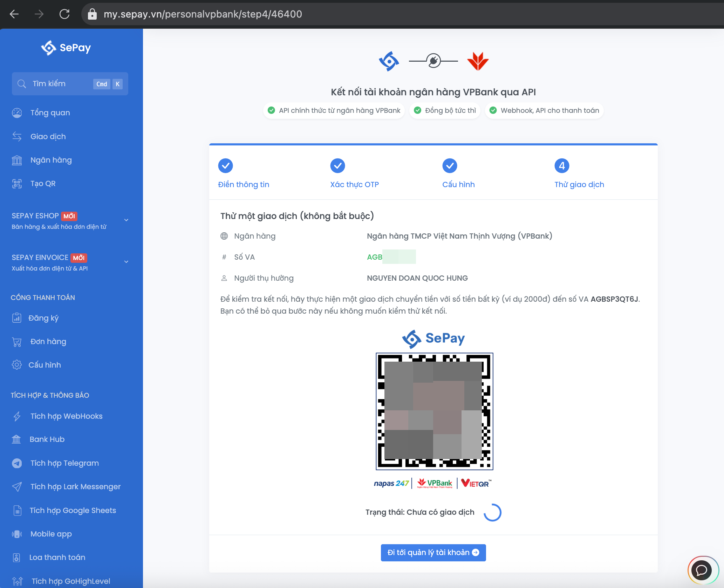The image size is (724, 588).
Task: Click the browser reload icon
Action: (x=64, y=14)
